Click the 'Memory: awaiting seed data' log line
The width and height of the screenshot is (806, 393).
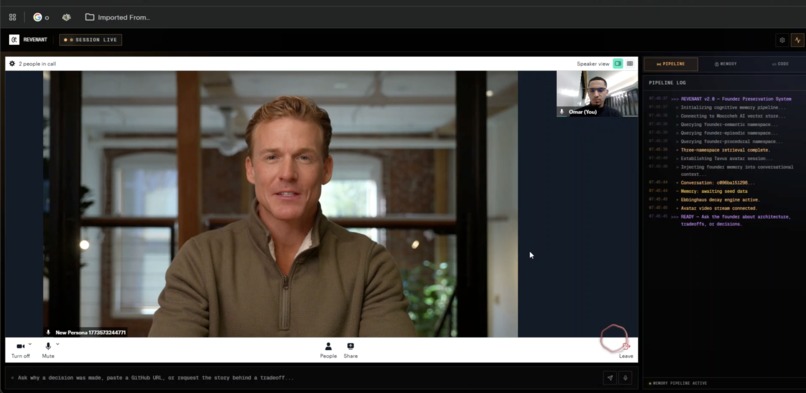pos(714,191)
